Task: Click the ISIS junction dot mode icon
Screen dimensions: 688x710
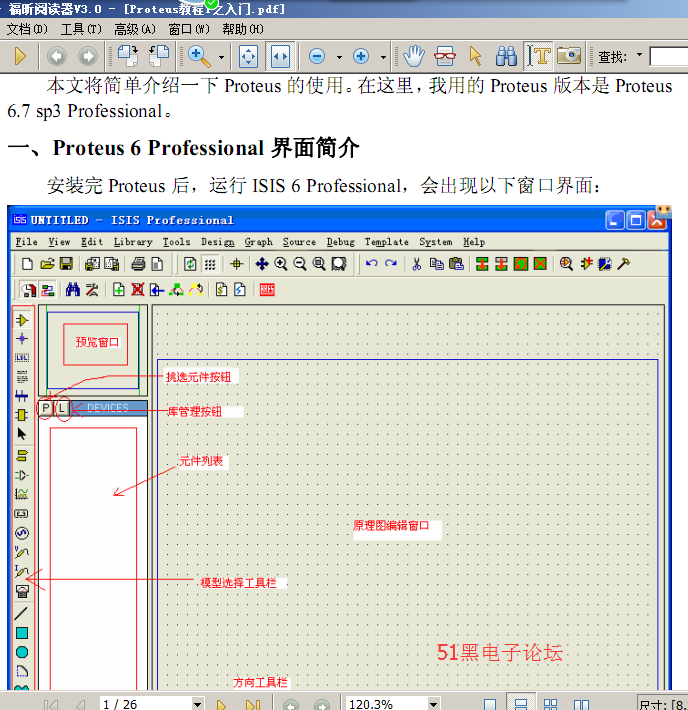Action: pyautogui.click(x=22, y=339)
